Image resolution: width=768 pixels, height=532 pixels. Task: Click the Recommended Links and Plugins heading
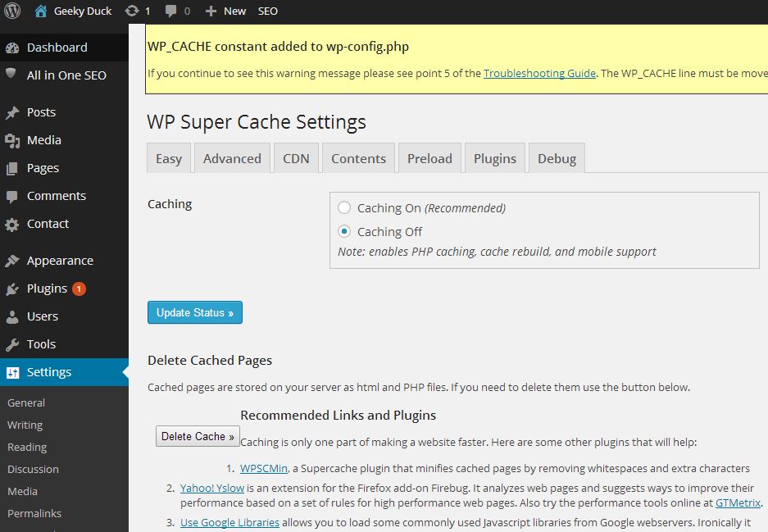338,416
